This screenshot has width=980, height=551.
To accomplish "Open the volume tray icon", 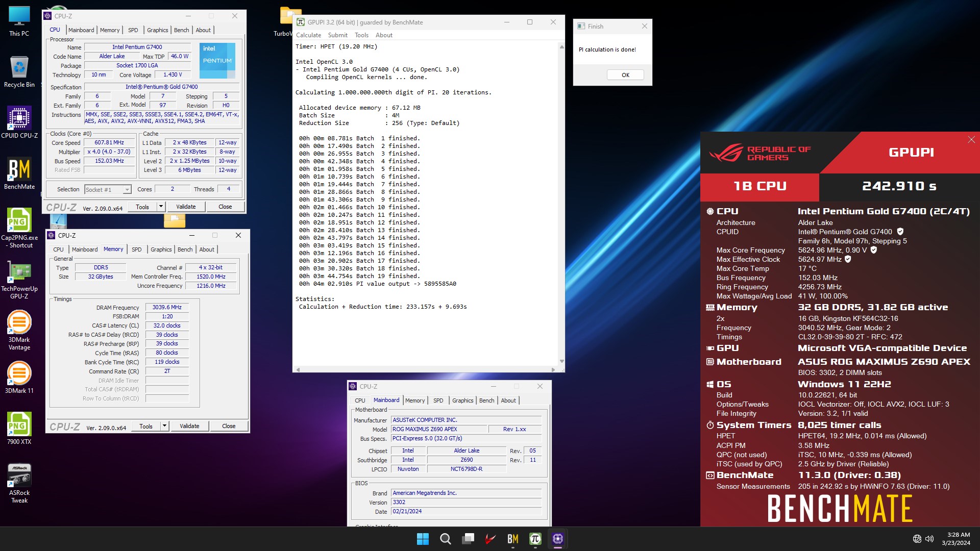I will [x=929, y=539].
